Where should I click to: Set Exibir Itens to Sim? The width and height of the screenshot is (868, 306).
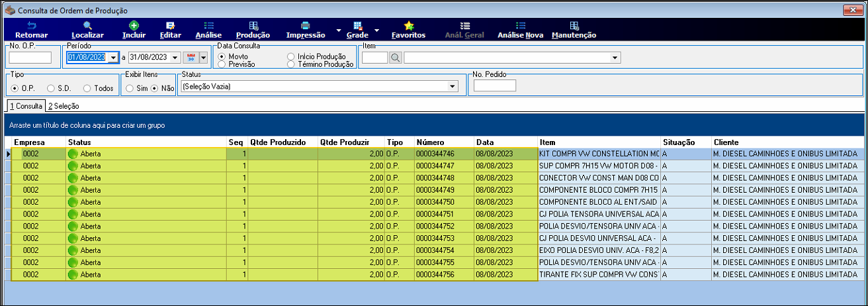pos(130,88)
